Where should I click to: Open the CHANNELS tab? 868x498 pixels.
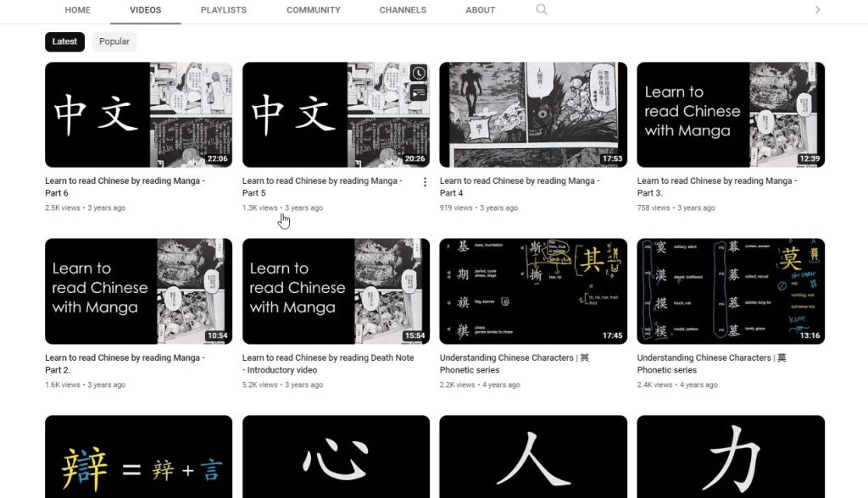403,10
